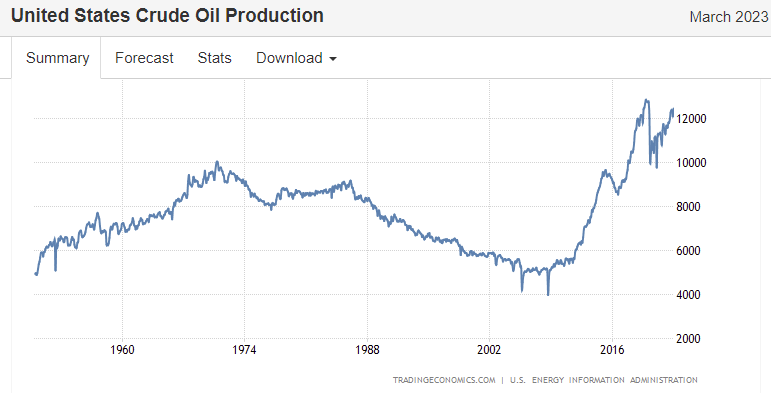771x393 pixels.
Task: Click the March 2023 date label
Action: [729, 17]
